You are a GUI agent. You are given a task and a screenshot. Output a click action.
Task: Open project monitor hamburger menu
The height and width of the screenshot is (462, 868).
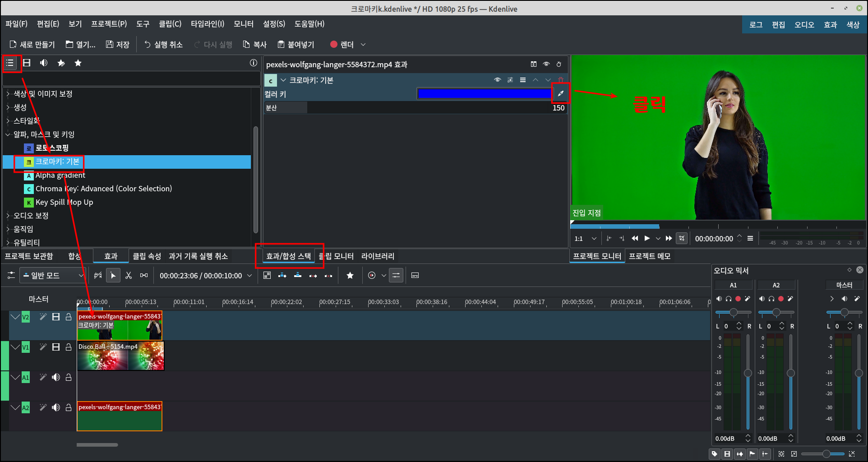pos(750,238)
